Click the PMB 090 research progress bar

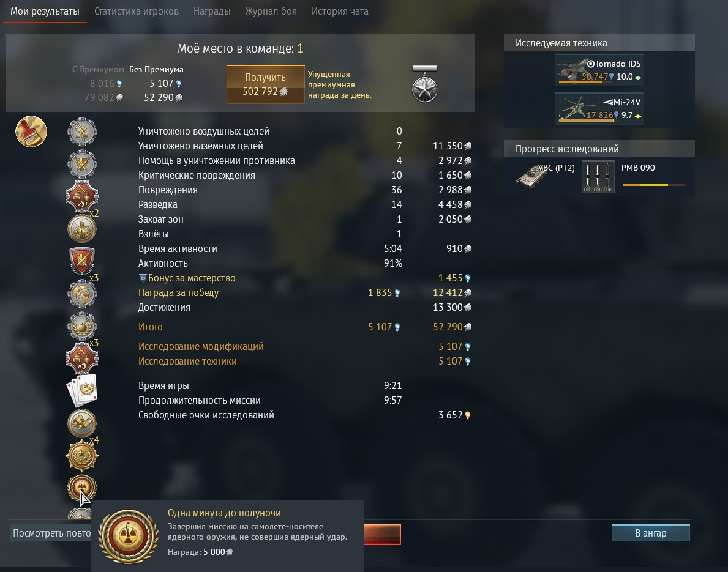pos(653,185)
